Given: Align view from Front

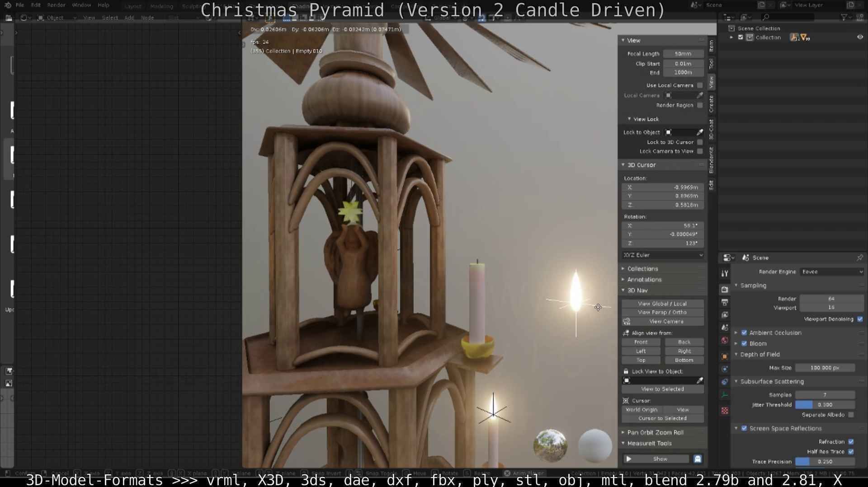Looking at the screenshot, I should [x=641, y=342].
